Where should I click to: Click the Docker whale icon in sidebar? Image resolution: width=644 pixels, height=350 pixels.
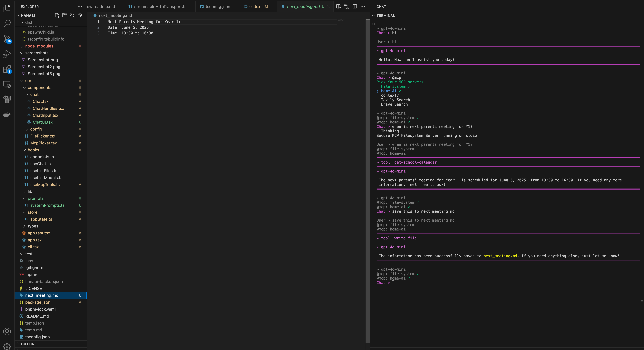[7, 114]
